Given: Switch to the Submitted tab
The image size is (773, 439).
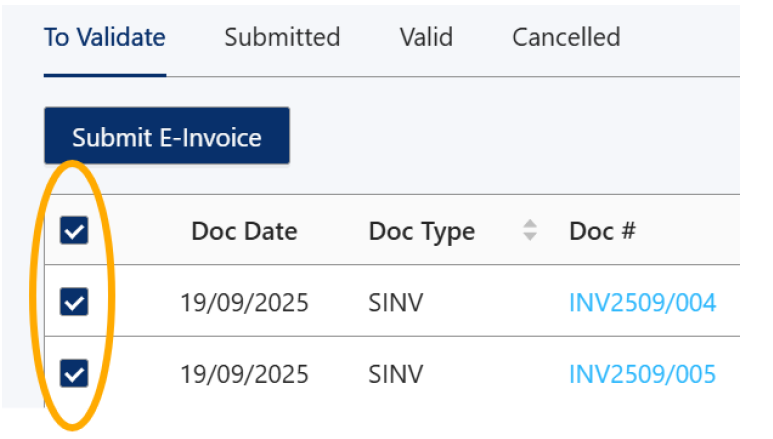Looking at the screenshot, I should coord(282,38).
